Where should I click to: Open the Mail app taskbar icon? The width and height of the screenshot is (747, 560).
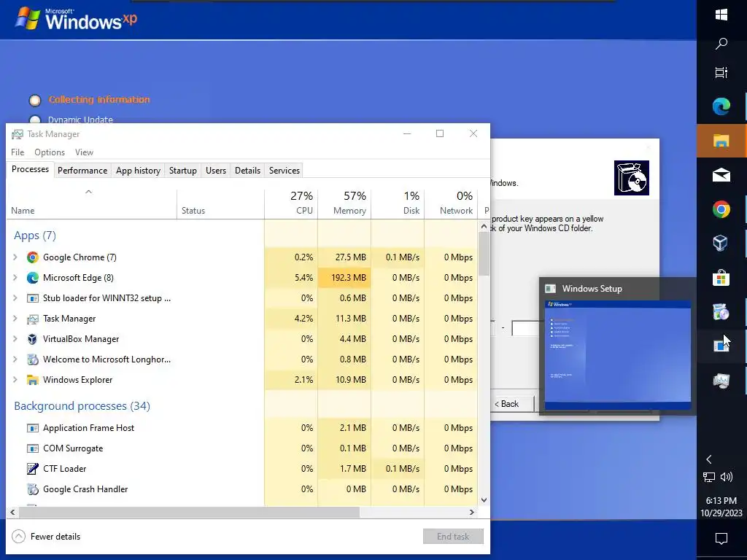[721, 175]
